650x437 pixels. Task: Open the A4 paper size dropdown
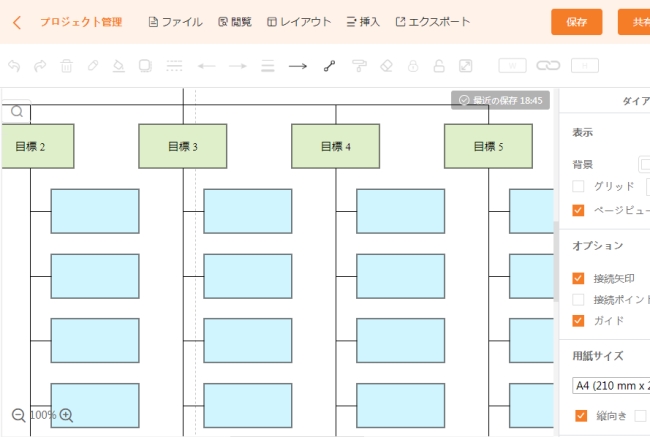point(611,385)
